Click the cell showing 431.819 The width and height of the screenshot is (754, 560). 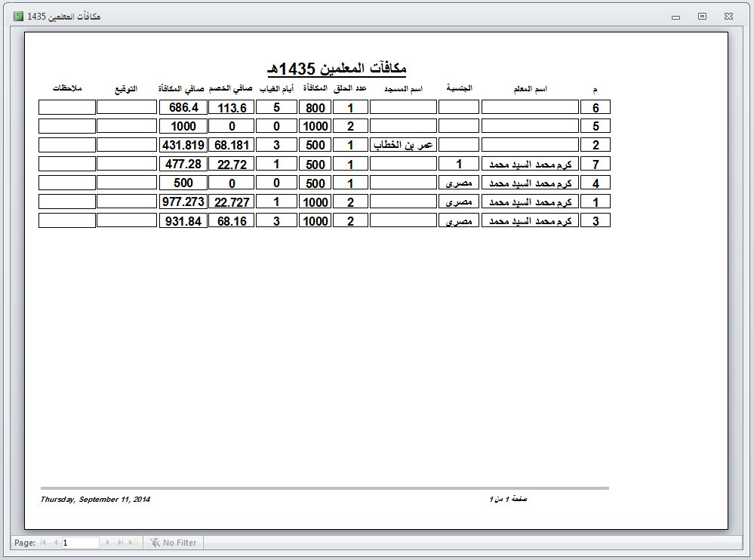point(183,145)
